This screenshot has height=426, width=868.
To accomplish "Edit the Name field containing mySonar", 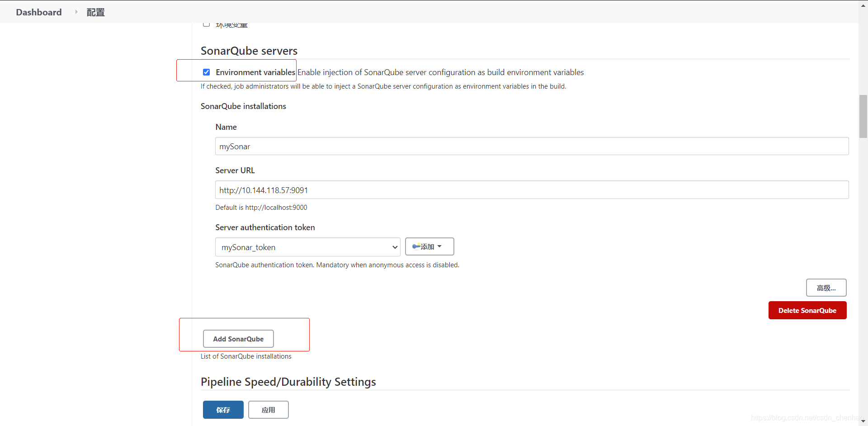I will tap(532, 146).
